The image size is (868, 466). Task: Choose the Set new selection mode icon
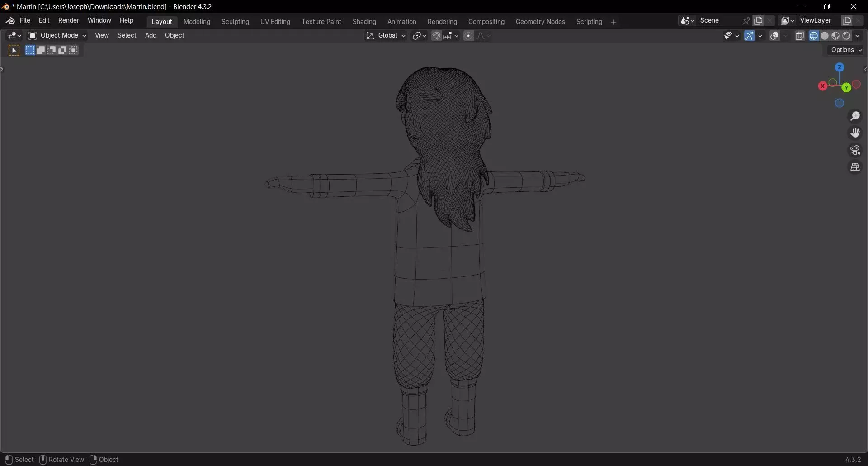point(30,50)
